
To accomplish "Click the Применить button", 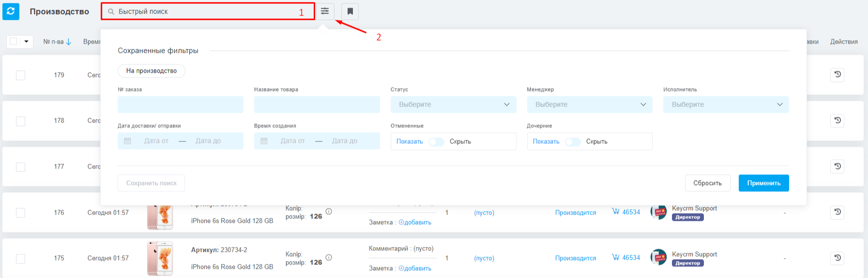I will (x=764, y=183).
